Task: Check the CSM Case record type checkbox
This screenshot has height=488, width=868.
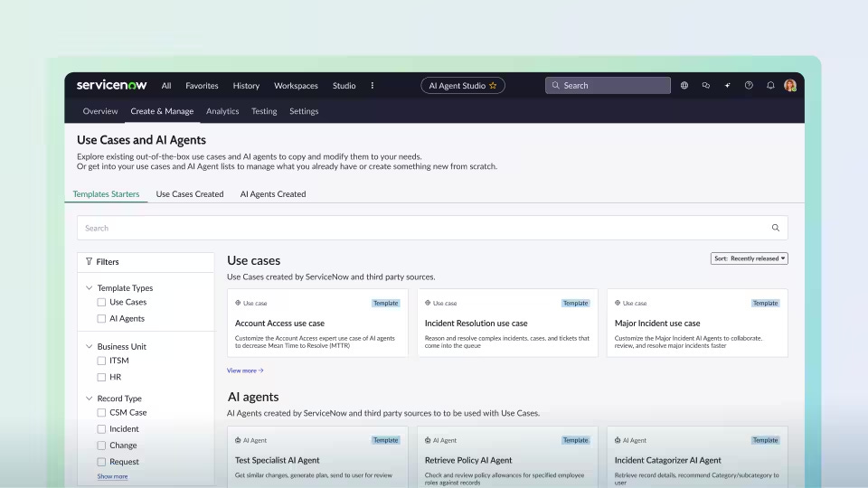Action: tap(101, 413)
